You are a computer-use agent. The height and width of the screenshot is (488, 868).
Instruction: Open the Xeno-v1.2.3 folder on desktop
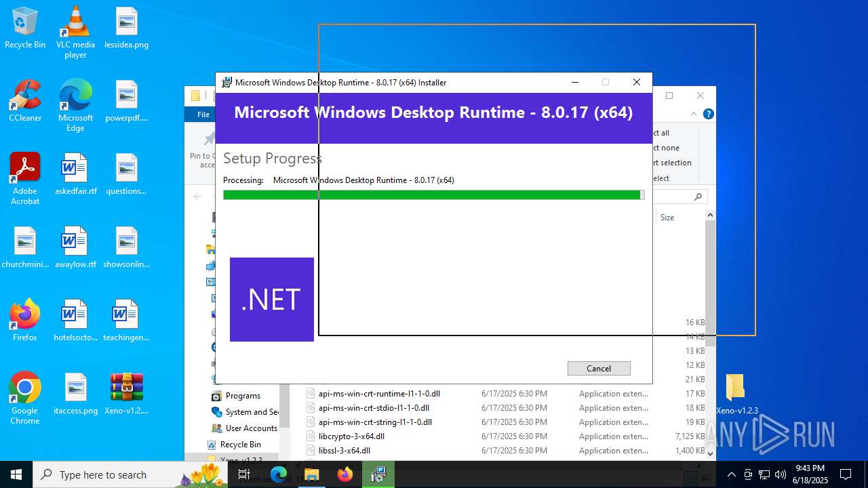(736, 394)
